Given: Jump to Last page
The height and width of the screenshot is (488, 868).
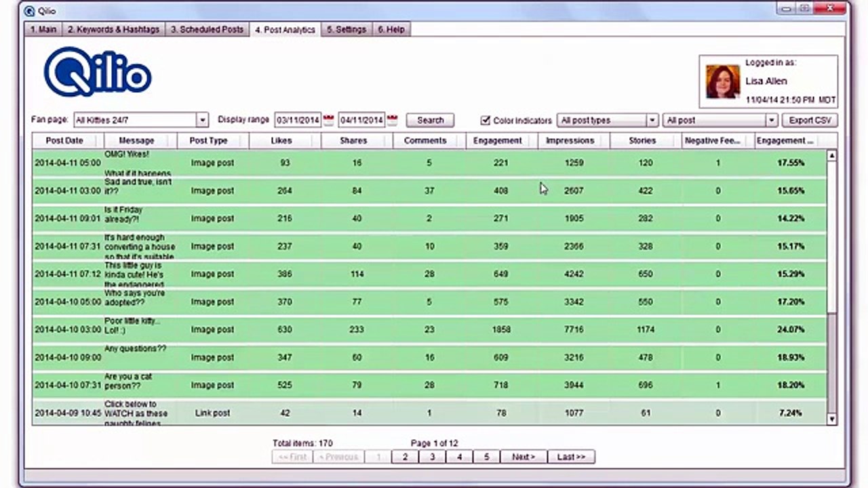Looking at the screenshot, I should [571, 457].
